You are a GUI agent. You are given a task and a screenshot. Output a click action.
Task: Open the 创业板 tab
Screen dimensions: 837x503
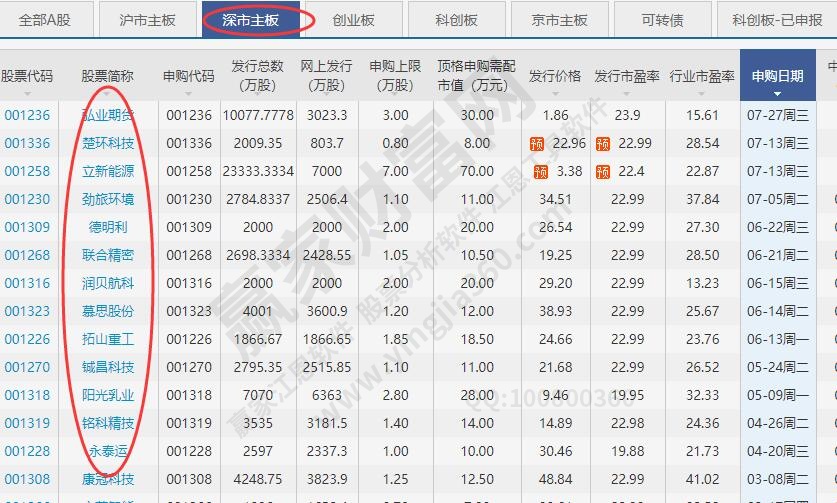[352, 19]
